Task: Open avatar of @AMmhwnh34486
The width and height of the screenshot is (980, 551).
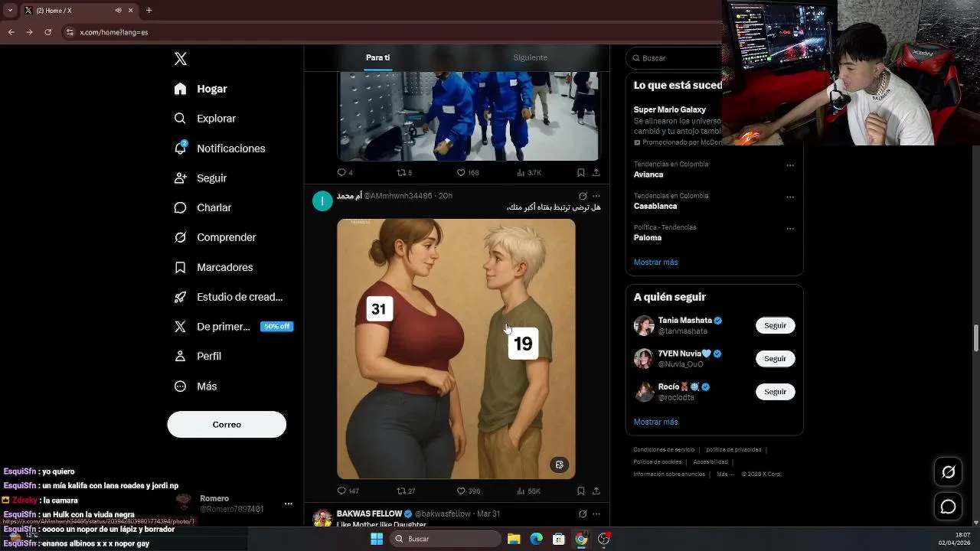Action: click(x=322, y=201)
